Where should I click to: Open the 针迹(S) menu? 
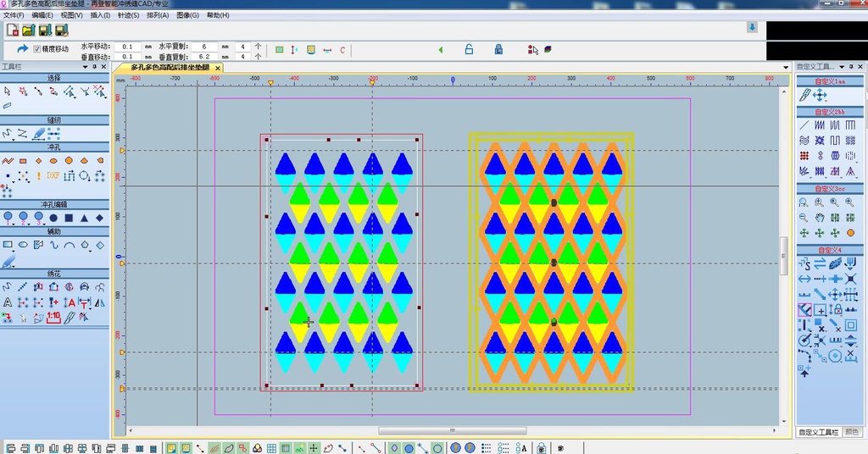(x=129, y=15)
